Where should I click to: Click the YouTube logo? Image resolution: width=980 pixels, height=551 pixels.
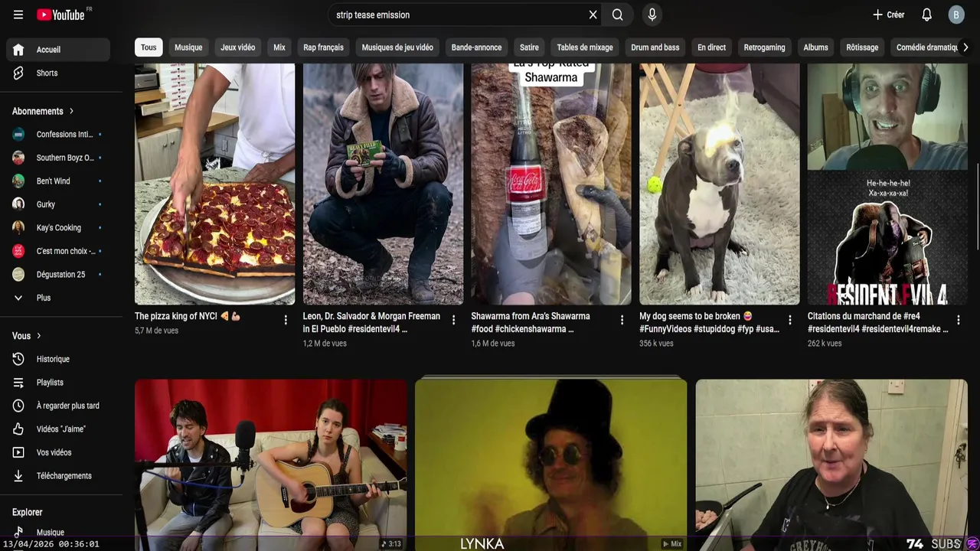pyautogui.click(x=60, y=15)
